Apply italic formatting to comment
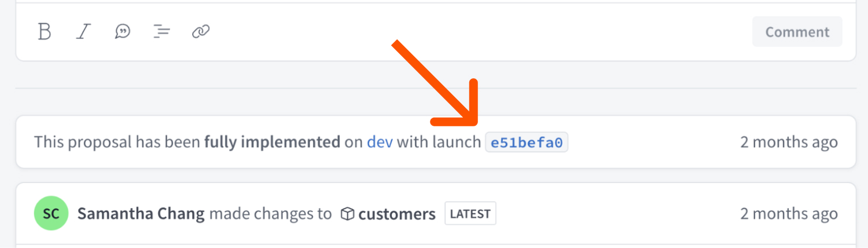Screen dimensions: 868x248 [84, 31]
